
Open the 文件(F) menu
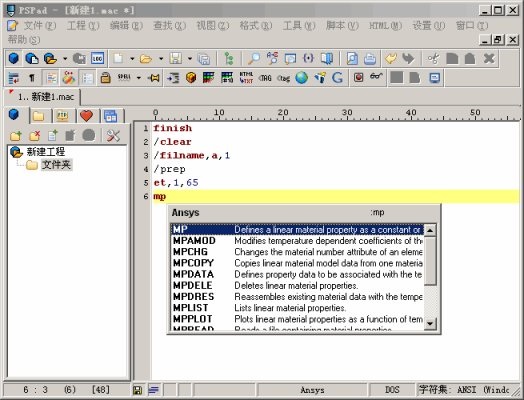pyautogui.click(x=40, y=25)
